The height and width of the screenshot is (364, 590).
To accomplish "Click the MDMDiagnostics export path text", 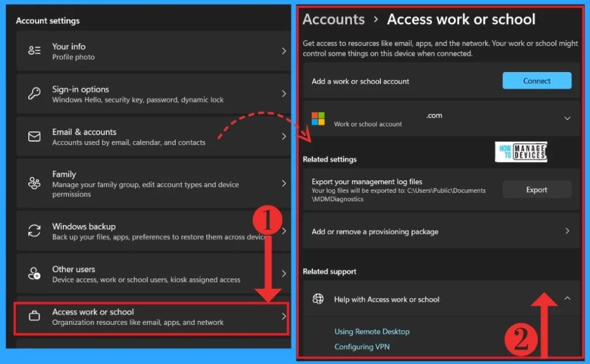I will click(399, 195).
